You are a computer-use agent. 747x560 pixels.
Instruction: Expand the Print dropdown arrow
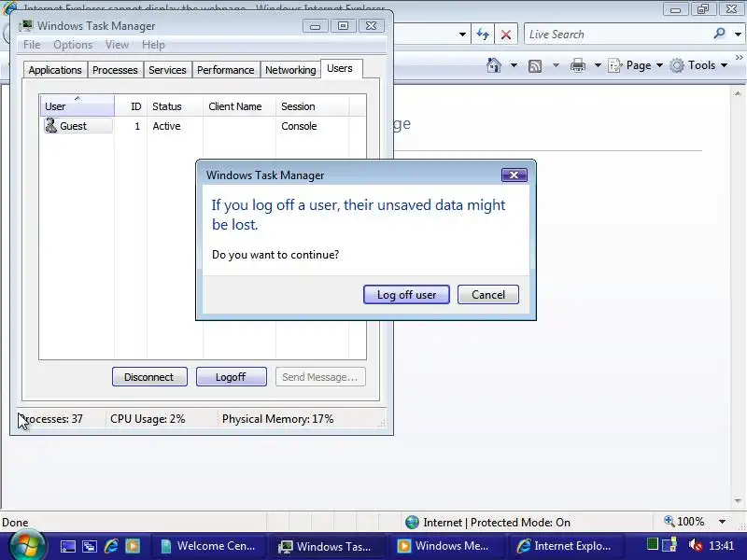coord(598,65)
